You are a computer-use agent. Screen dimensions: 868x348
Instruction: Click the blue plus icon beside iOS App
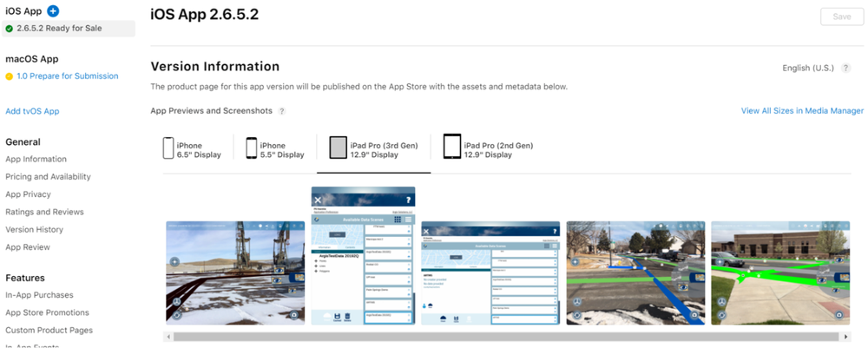(53, 11)
